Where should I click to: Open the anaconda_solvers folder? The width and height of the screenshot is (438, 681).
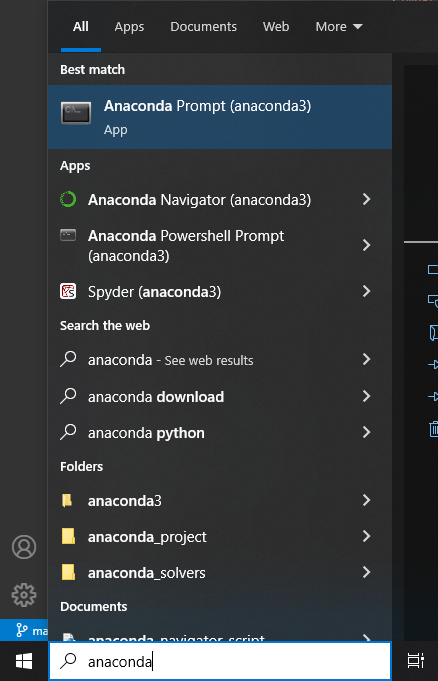click(219, 573)
